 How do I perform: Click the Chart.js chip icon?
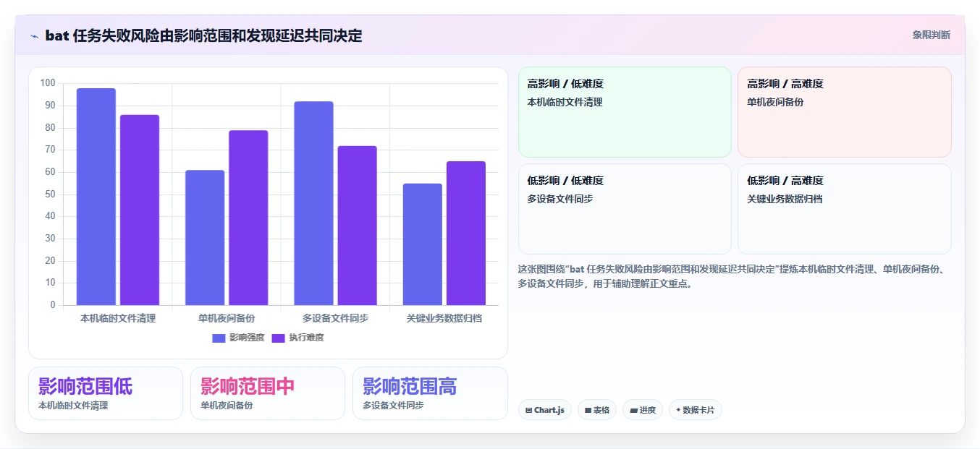529,411
